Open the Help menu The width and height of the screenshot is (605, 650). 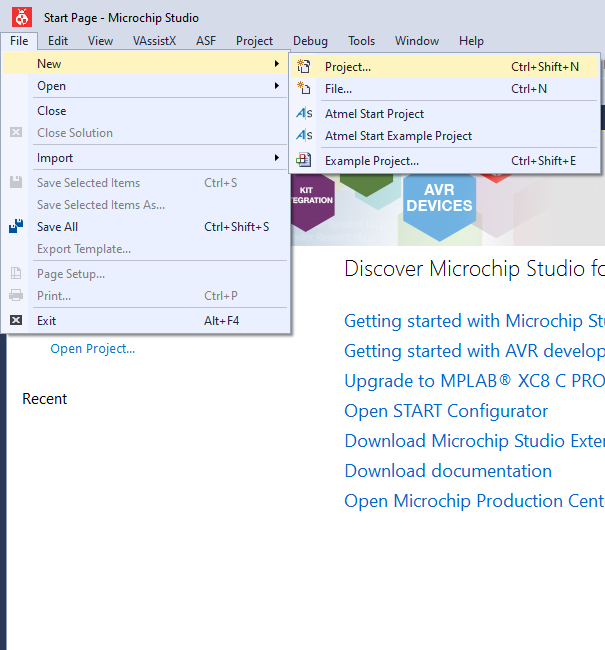coord(471,41)
